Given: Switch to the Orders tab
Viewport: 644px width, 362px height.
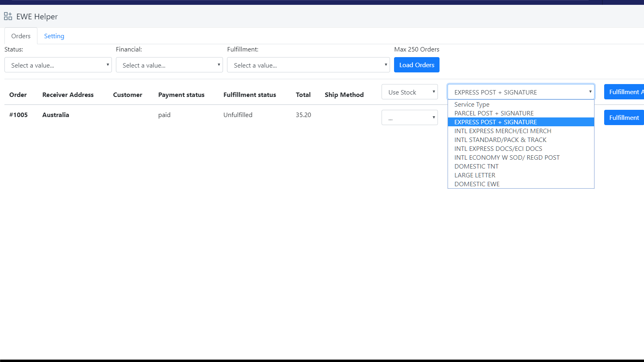Looking at the screenshot, I should [21, 36].
